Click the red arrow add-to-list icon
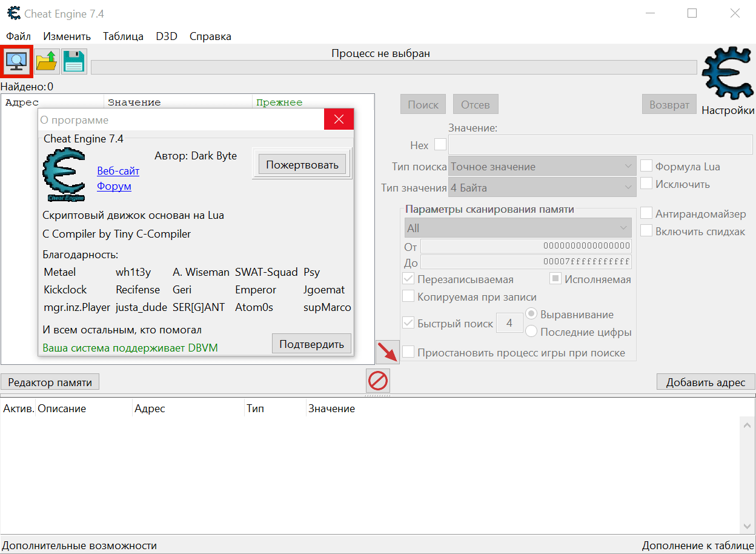 388,352
